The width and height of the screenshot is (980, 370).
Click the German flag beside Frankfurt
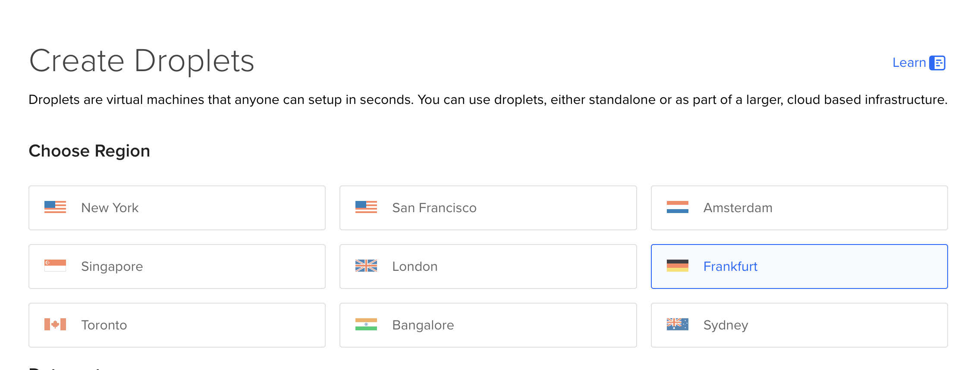678,266
